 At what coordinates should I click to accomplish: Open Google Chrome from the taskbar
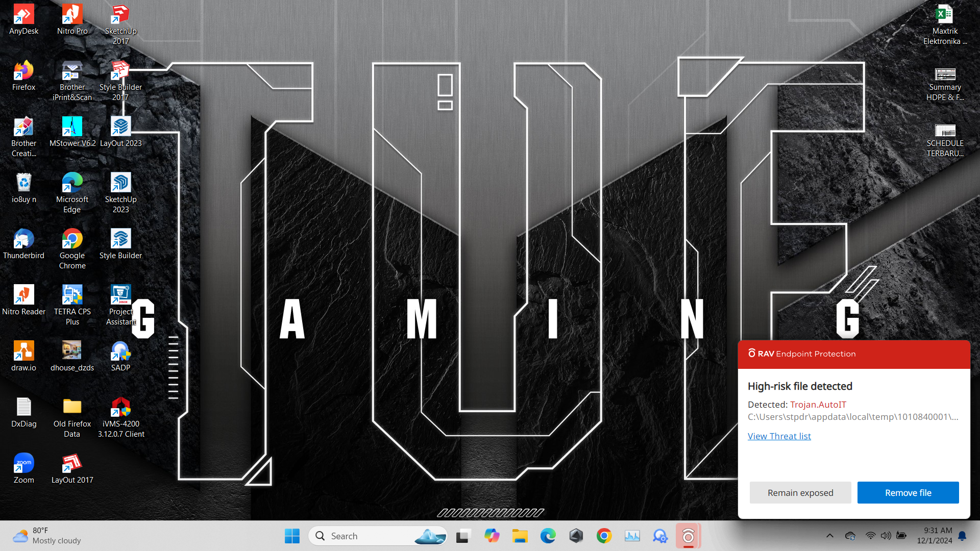coord(604,536)
